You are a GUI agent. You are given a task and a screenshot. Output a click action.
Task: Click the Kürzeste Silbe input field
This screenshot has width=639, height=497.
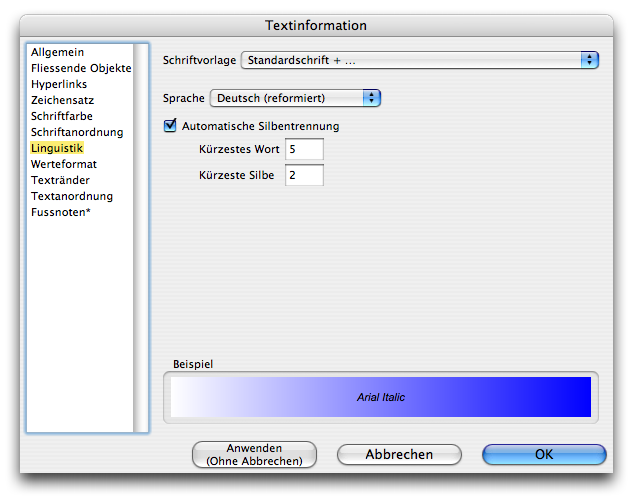(304, 175)
